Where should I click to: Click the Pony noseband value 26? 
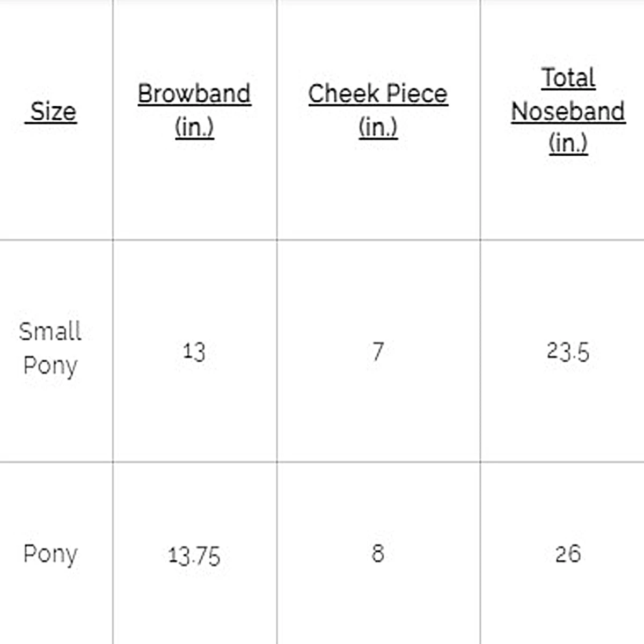pyautogui.click(x=568, y=554)
